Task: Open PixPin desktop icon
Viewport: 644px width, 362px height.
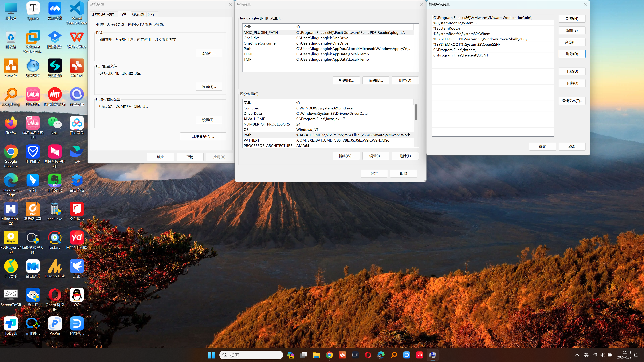Action: (55, 326)
